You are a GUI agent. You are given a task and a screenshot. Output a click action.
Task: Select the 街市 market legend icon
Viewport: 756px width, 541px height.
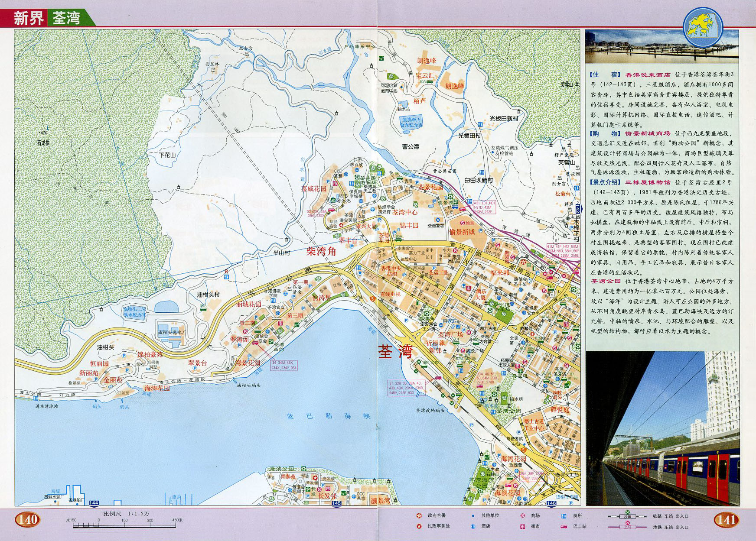coord(522,526)
